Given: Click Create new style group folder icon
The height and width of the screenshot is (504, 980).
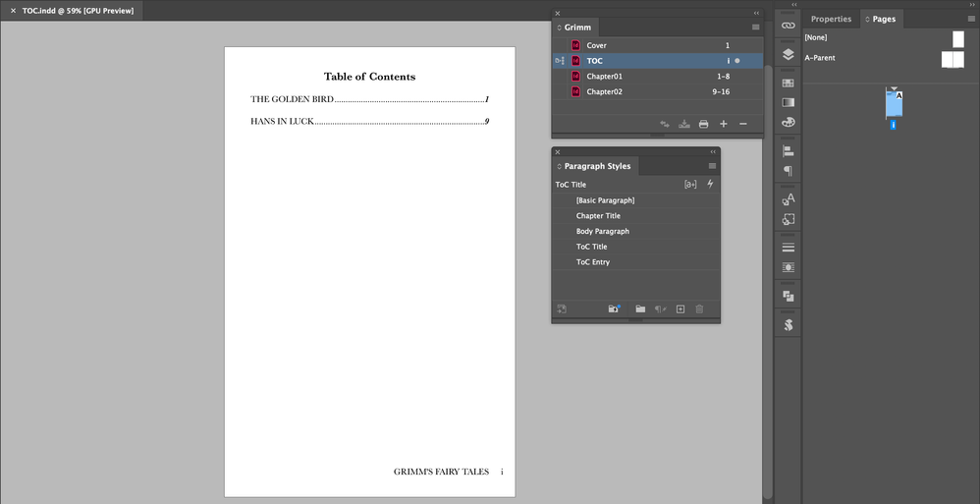Looking at the screenshot, I should click(640, 308).
